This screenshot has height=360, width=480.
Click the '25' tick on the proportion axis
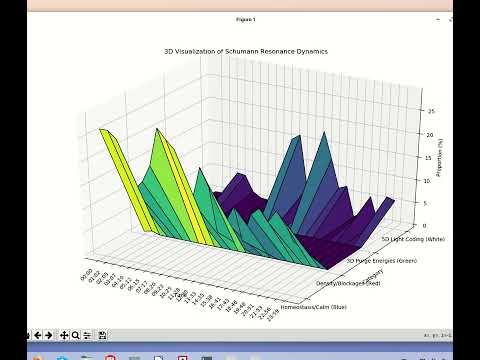(431, 111)
